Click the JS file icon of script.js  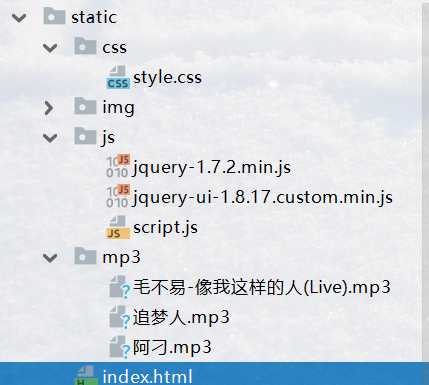click(x=118, y=227)
